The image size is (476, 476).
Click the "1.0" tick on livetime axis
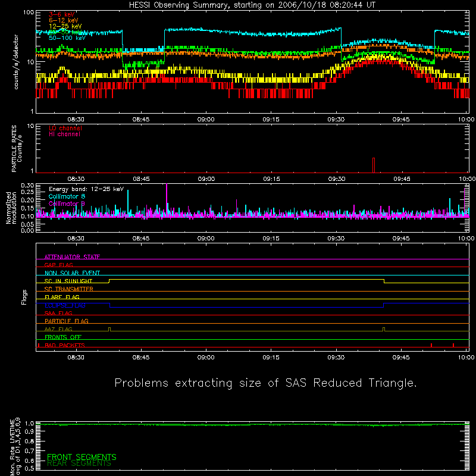29,424
